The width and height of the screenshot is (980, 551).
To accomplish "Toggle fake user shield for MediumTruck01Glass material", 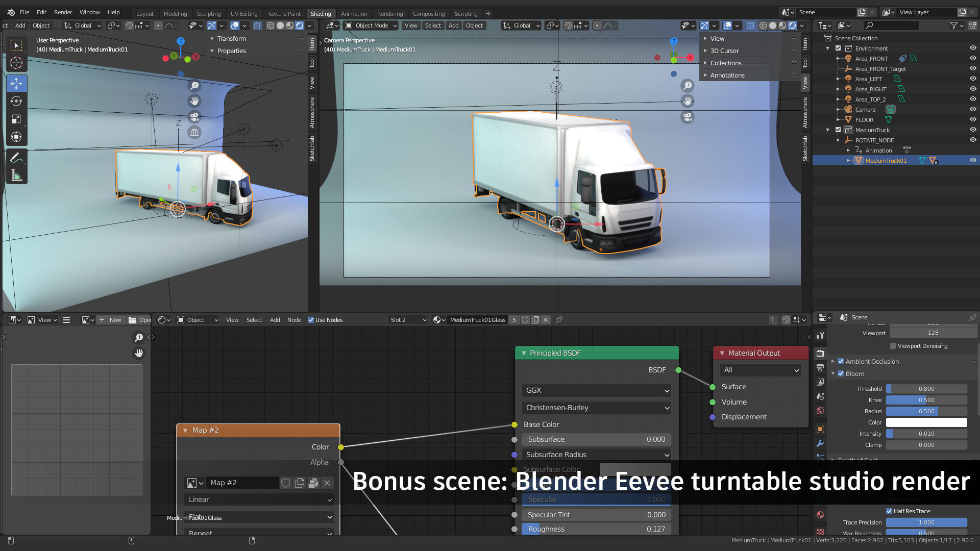I will pos(525,320).
